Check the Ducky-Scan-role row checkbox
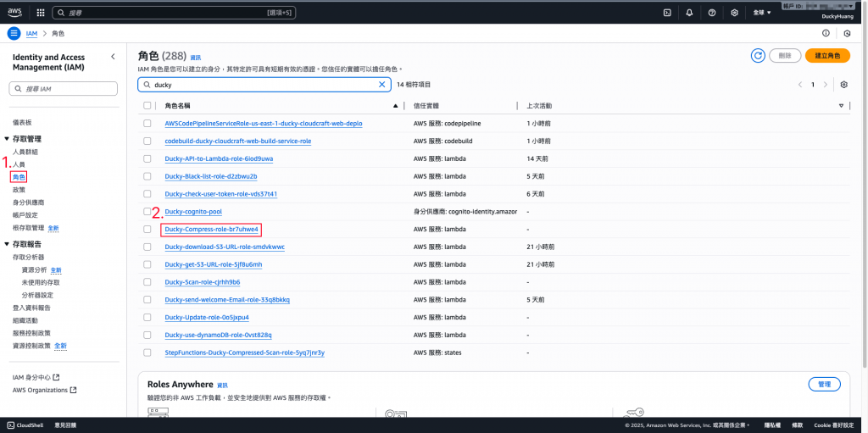868x433 pixels. click(147, 282)
